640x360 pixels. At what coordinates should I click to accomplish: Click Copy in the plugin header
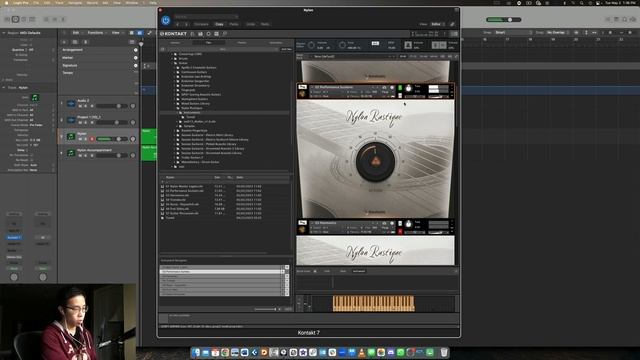point(219,24)
